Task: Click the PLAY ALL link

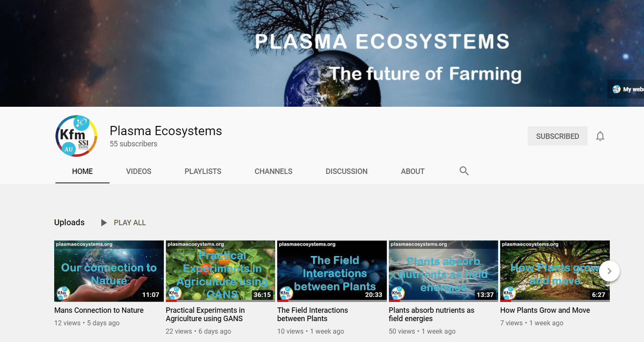Action: [130, 223]
